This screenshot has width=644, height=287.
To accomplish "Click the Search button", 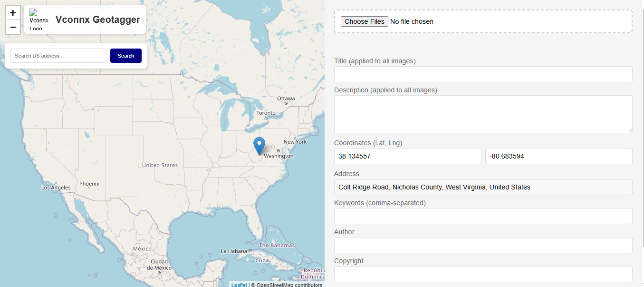I will [126, 56].
